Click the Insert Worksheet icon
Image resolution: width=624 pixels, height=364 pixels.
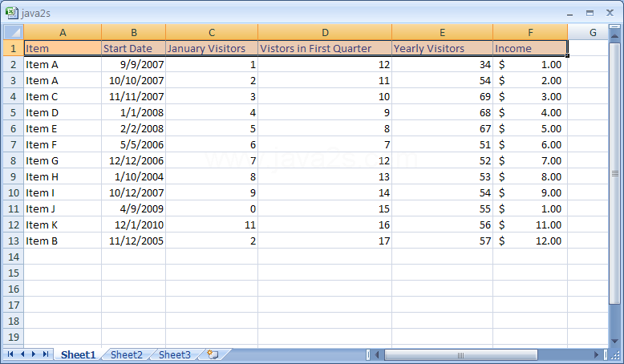[x=213, y=354]
